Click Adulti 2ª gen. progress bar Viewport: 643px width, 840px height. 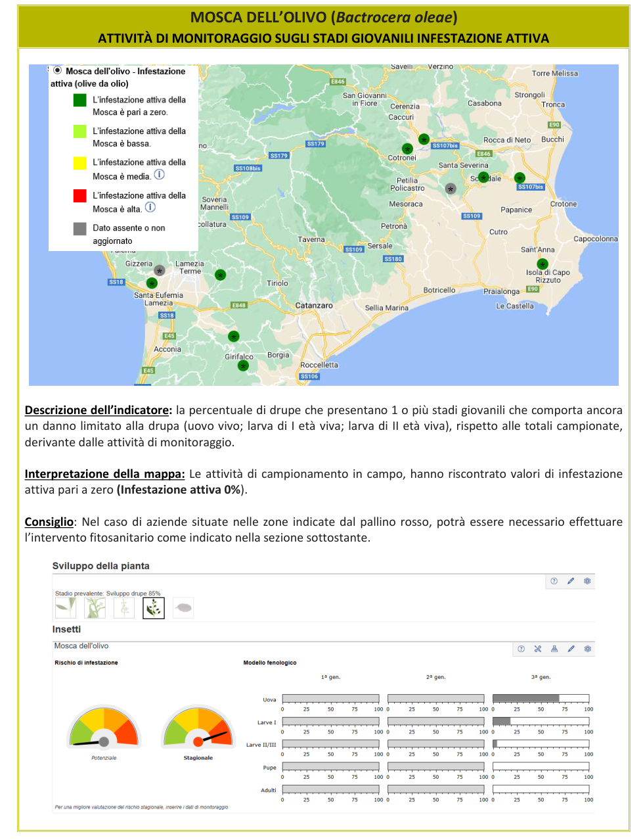click(x=436, y=789)
